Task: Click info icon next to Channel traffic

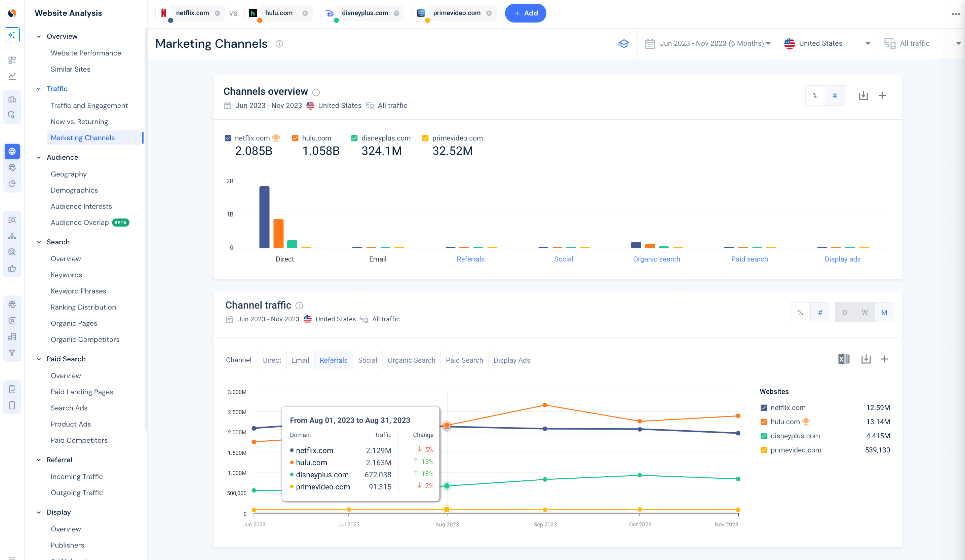Action: (x=300, y=306)
